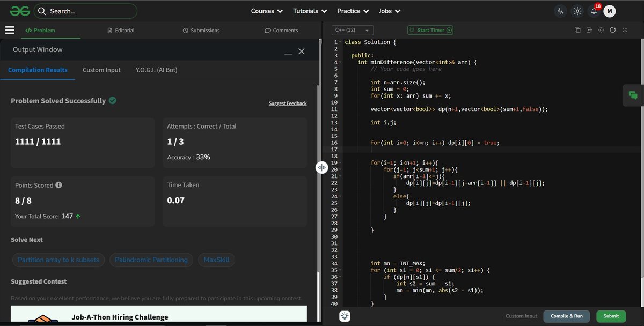Reset the code with refresh icon
Screen dimensions: 644x326
(613, 30)
